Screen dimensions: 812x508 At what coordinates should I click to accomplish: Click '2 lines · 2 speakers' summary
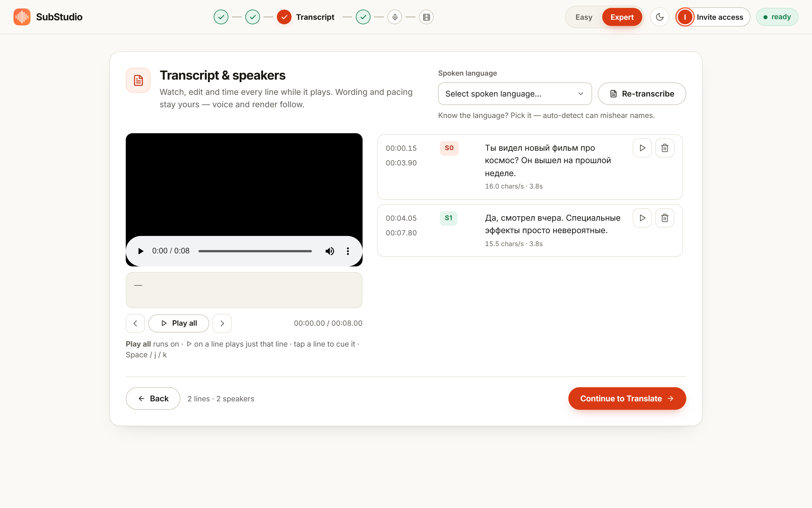[x=221, y=399]
